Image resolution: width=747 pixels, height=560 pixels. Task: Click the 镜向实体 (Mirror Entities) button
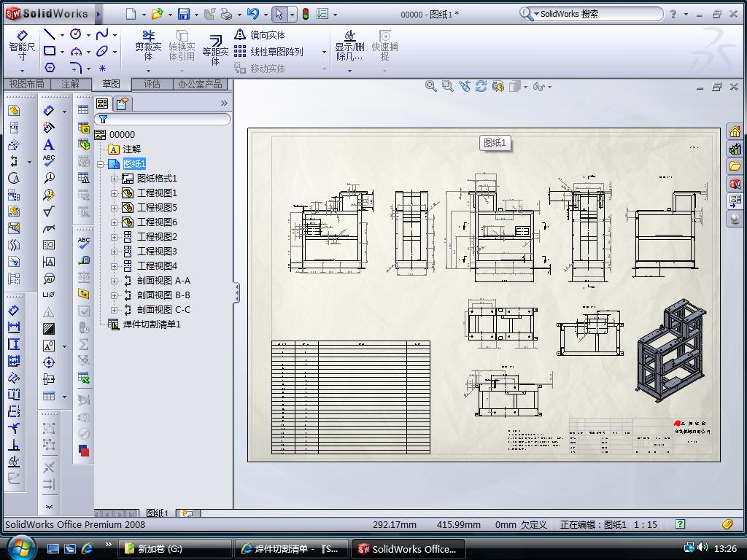tap(260, 35)
